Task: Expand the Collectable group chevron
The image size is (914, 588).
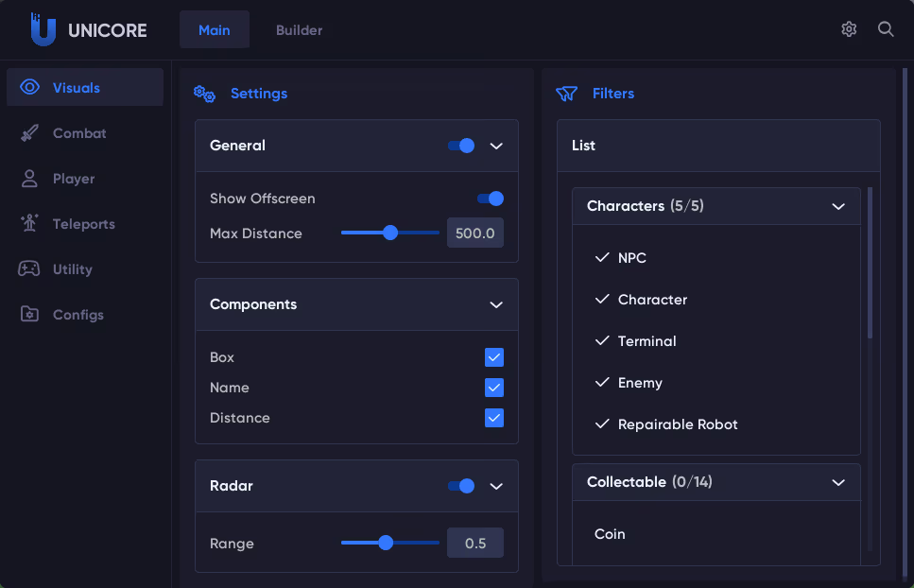Action: [x=837, y=482]
